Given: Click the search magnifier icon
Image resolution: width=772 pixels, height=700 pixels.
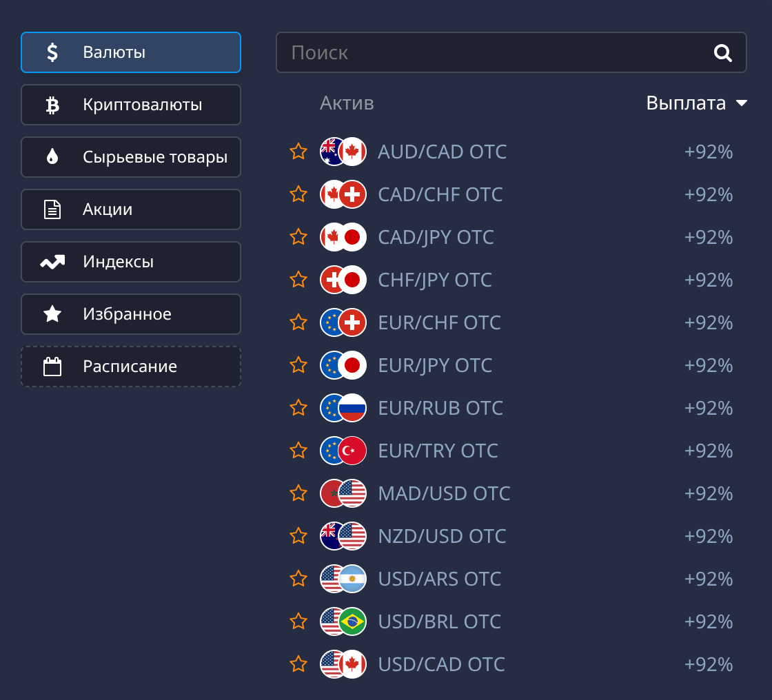Looking at the screenshot, I should pyautogui.click(x=722, y=53).
